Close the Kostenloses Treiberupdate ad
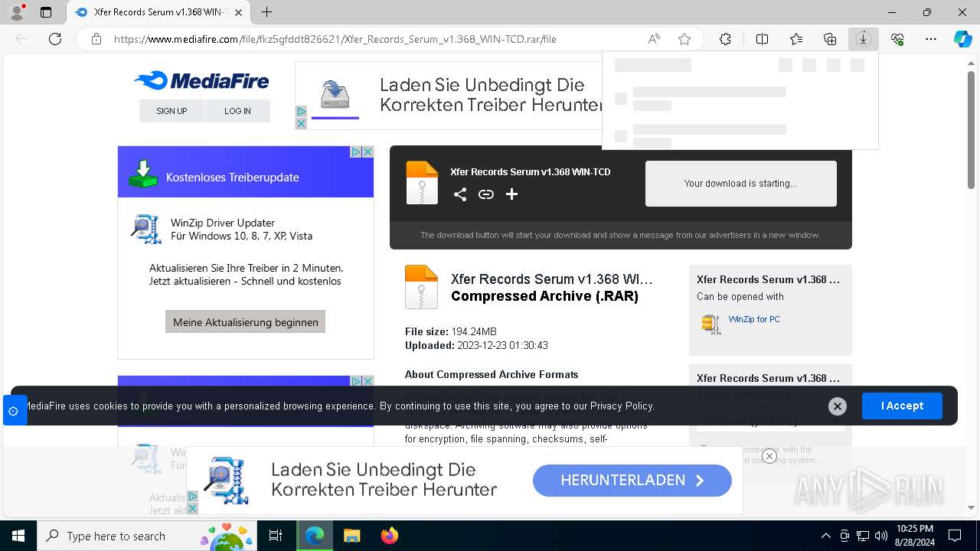Viewport: 980px width, 551px height. (368, 152)
